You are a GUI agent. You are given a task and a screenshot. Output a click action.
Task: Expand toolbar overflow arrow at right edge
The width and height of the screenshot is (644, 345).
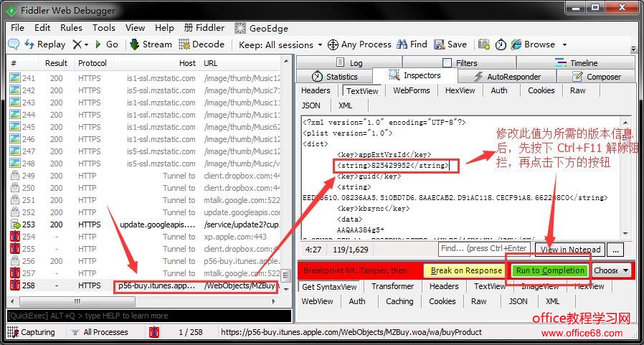633,49
